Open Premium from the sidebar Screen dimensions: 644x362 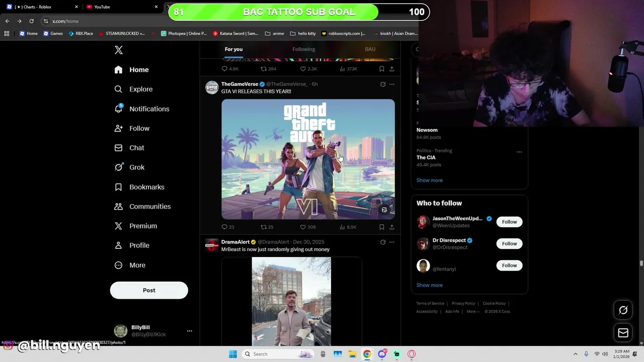click(x=136, y=226)
